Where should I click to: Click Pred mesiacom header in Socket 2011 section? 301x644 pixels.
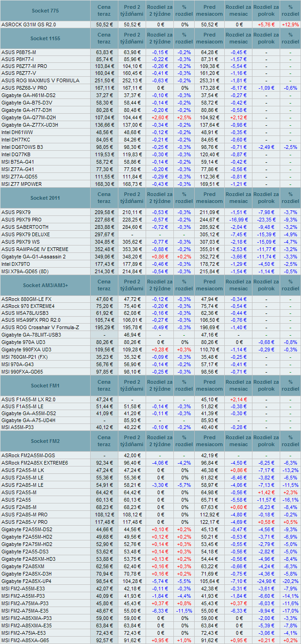(x=209, y=198)
